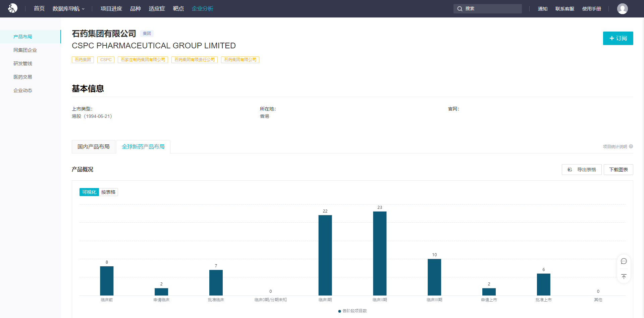Click the 订阅 subscribe button
This screenshot has width=644, height=318.
618,38
